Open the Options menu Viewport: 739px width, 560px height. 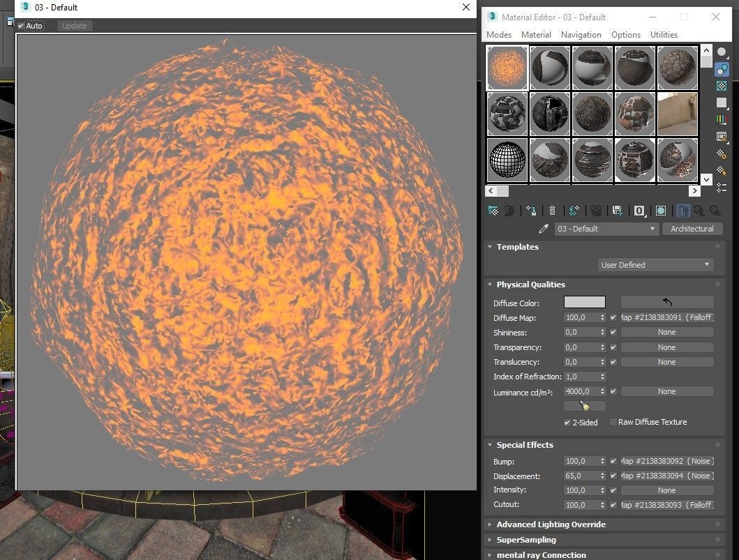pos(626,35)
